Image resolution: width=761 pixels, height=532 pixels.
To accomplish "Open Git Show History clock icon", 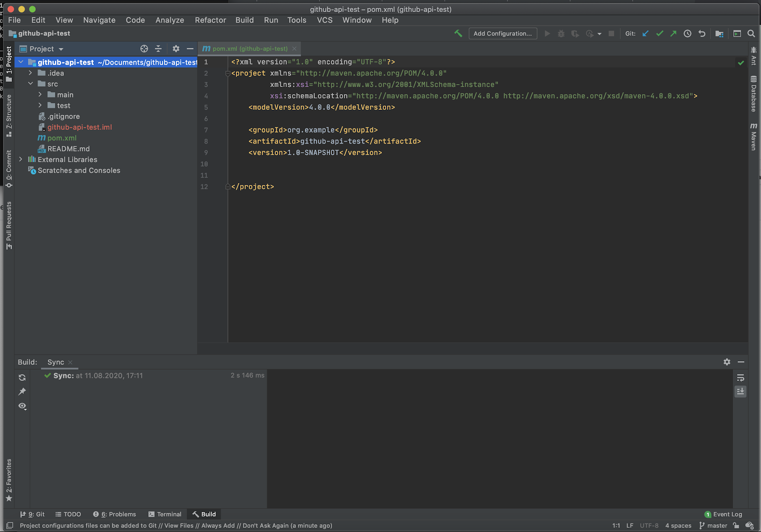I will point(687,33).
